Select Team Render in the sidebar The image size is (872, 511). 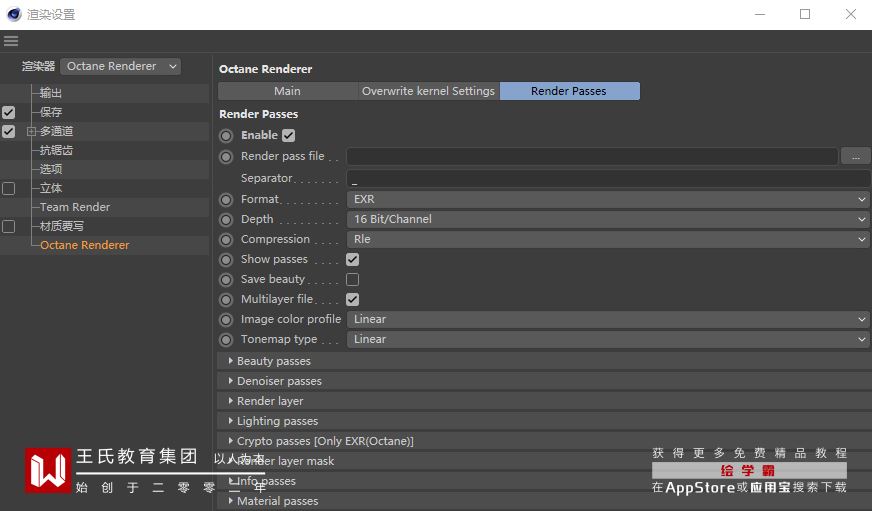coord(75,207)
